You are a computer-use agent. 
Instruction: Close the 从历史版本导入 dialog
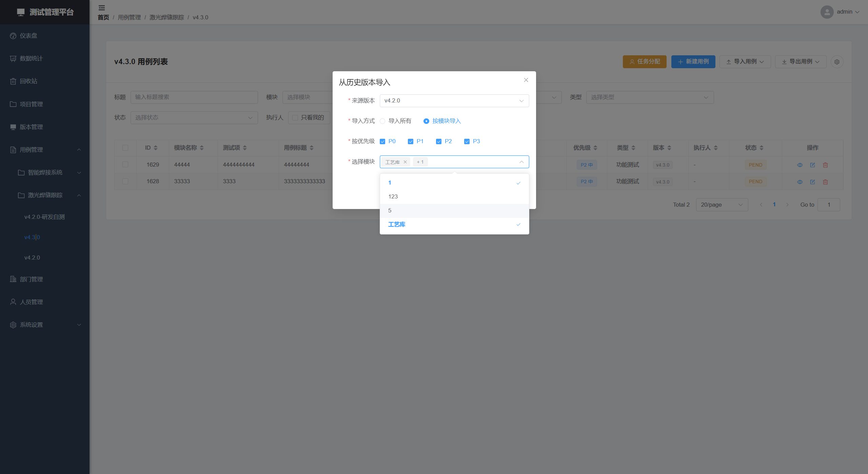(526, 80)
